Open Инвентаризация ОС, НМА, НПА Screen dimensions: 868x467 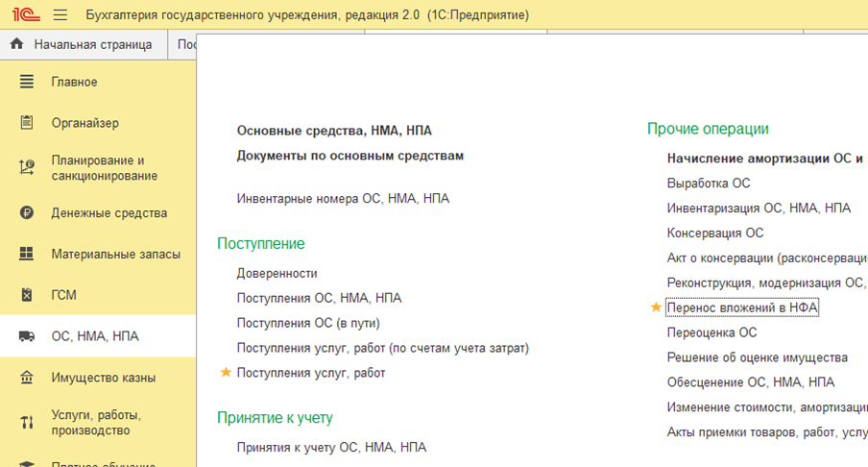[759, 209]
